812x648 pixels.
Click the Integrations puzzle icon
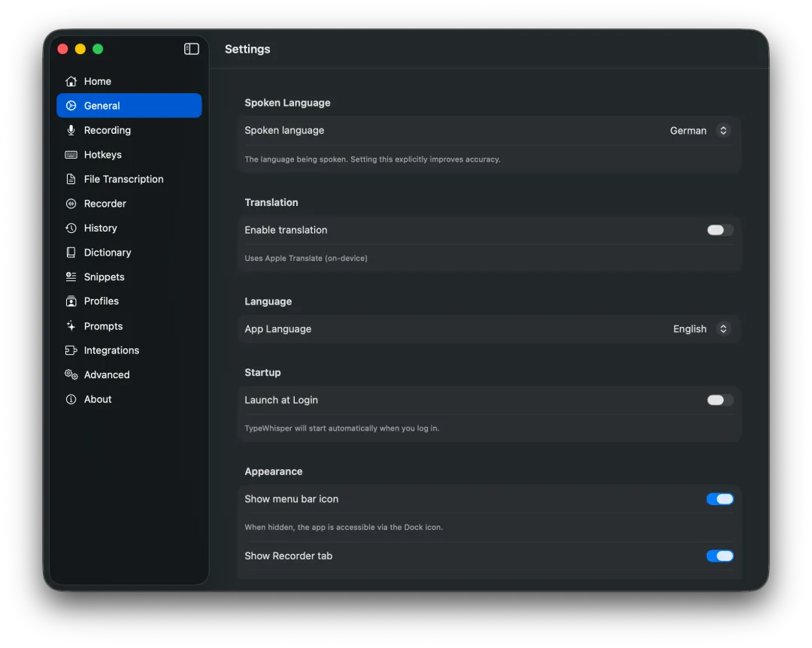point(71,350)
